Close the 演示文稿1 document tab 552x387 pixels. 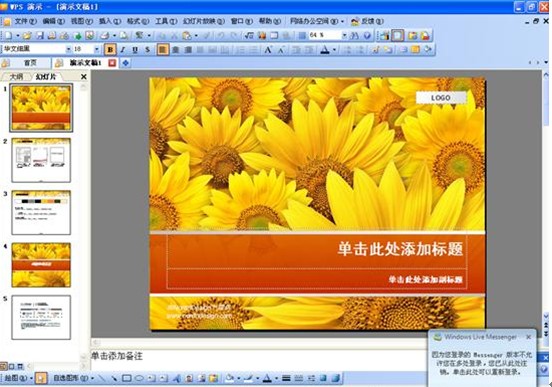112,63
